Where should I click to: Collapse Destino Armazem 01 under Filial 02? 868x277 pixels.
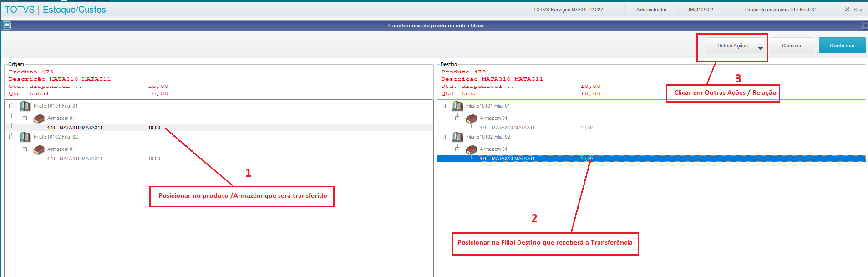457,149
